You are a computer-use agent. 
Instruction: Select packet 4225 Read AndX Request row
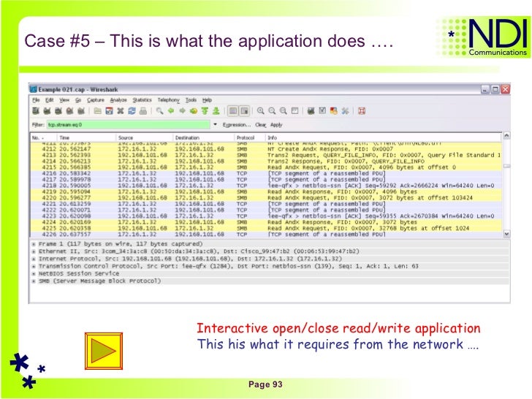click(266, 228)
